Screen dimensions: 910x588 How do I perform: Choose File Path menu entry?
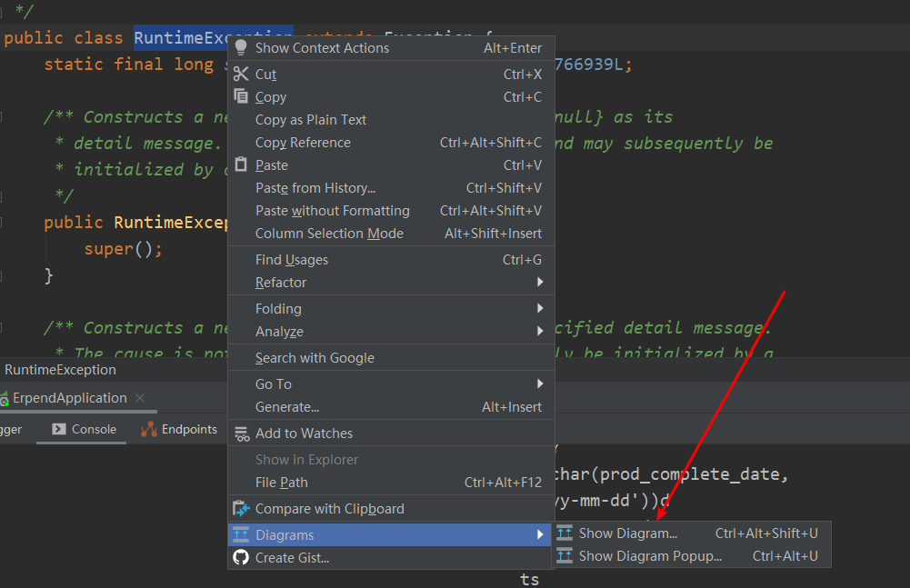[391, 483]
